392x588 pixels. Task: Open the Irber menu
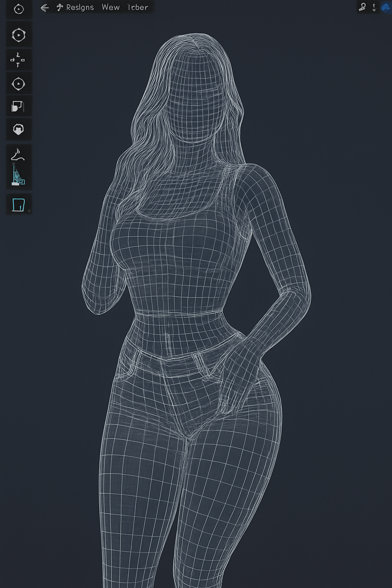click(x=138, y=7)
